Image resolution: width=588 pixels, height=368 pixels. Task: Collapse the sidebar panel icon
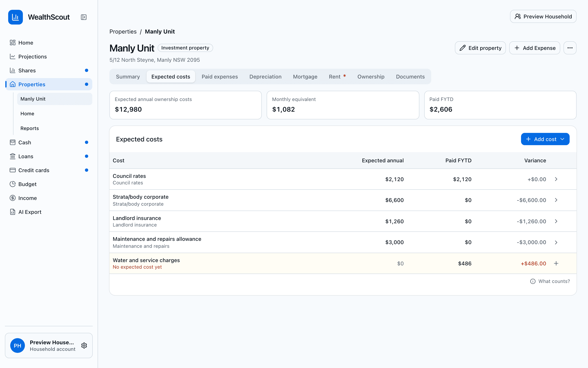[x=84, y=17]
